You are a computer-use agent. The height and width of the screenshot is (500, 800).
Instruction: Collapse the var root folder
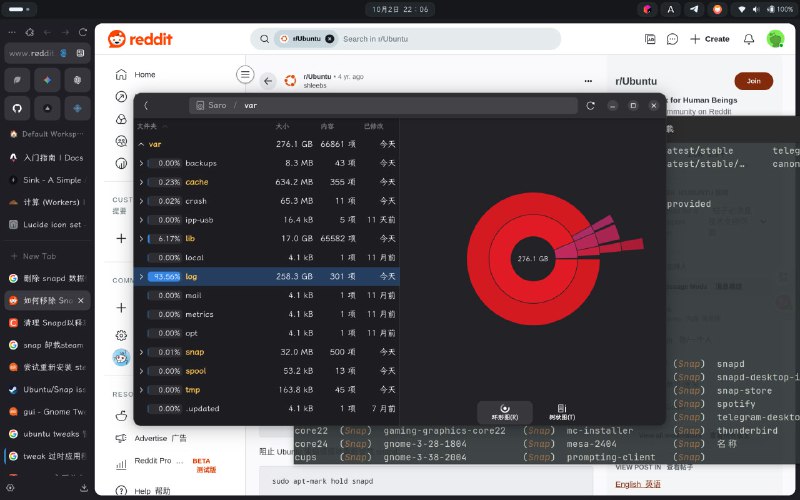point(141,144)
